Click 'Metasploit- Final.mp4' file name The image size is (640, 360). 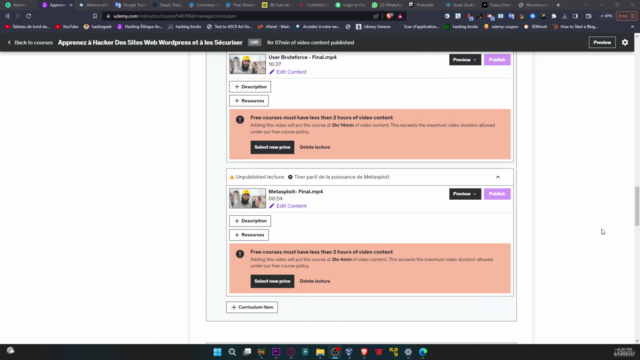coord(296,191)
